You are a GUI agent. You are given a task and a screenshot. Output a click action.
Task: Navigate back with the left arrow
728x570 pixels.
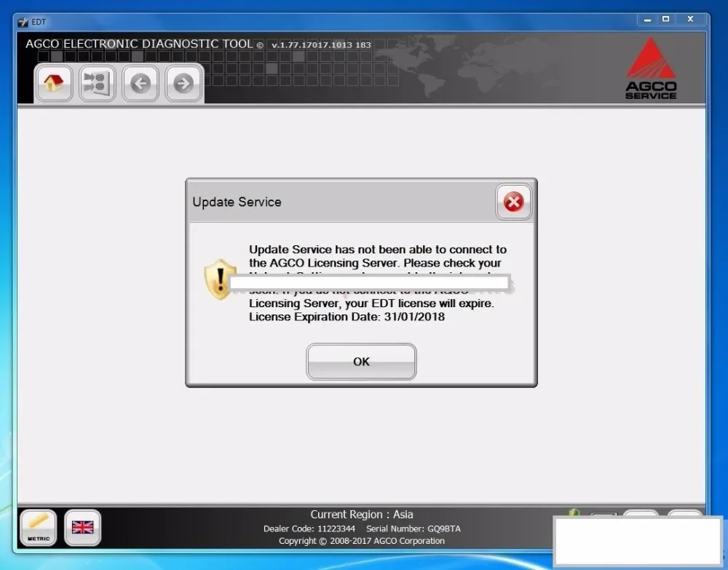click(141, 83)
